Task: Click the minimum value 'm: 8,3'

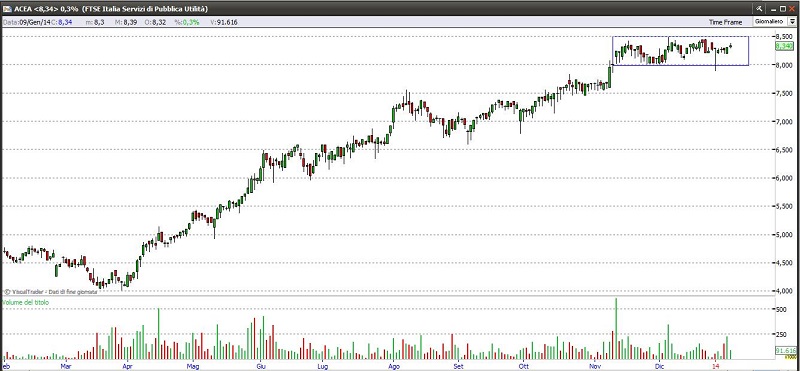Action: pos(95,22)
